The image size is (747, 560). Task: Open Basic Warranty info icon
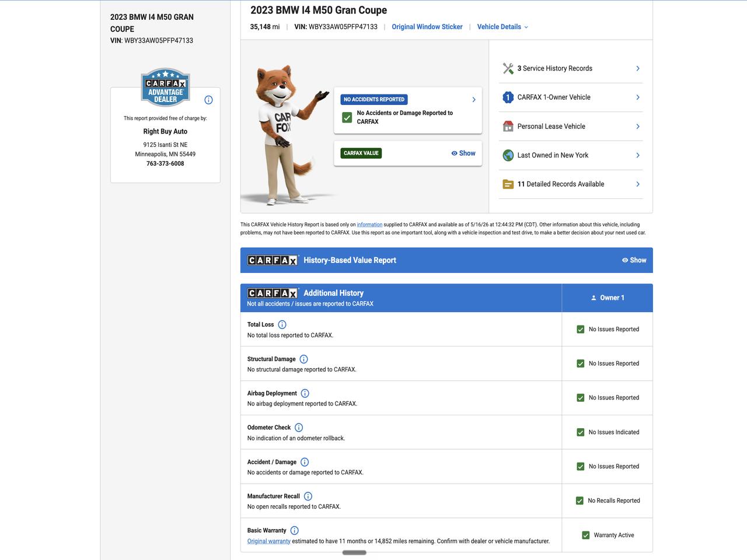click(x=295, y=531)
